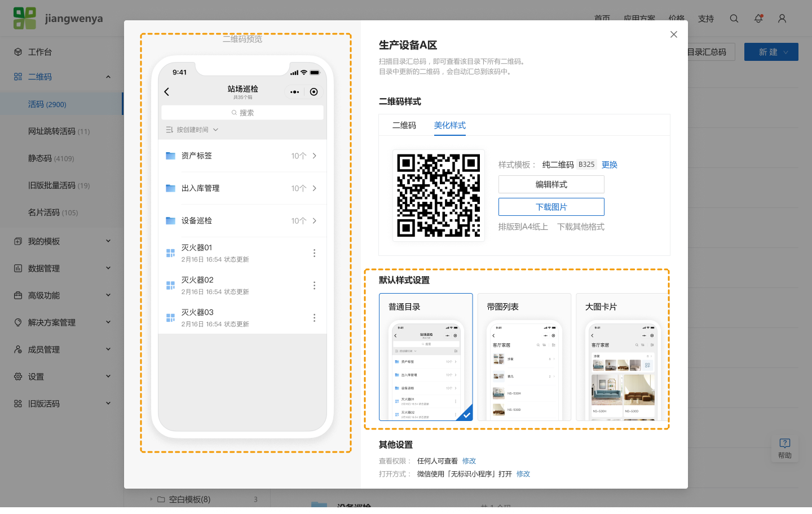Screen dimensions: 812x514
Task: Click the folder icon for 出入库管理
Action: 170,188
